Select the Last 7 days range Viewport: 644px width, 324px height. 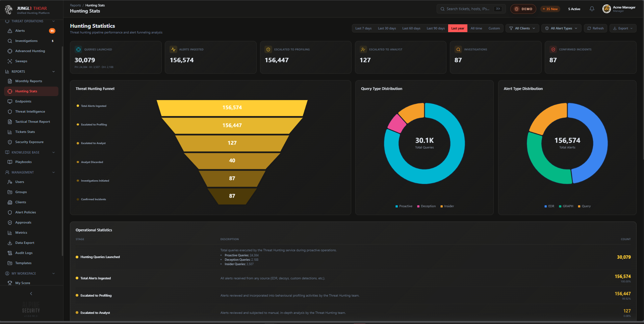[x=363, y=28]
